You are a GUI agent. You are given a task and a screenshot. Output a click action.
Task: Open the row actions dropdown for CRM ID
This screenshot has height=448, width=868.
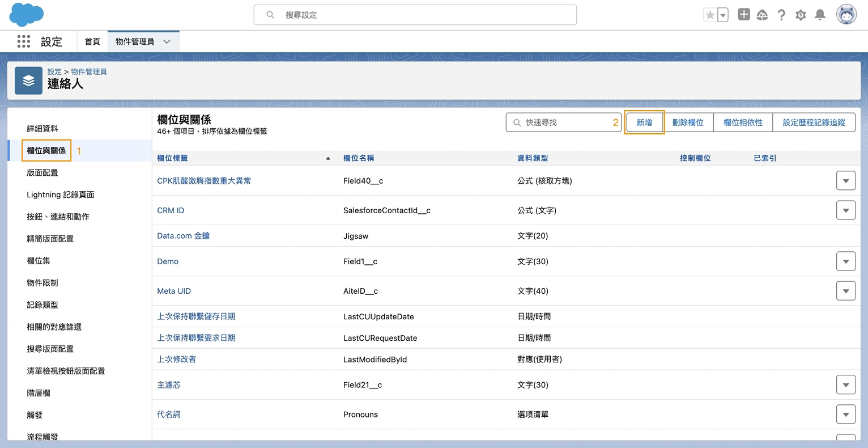(x=846, y=210)
